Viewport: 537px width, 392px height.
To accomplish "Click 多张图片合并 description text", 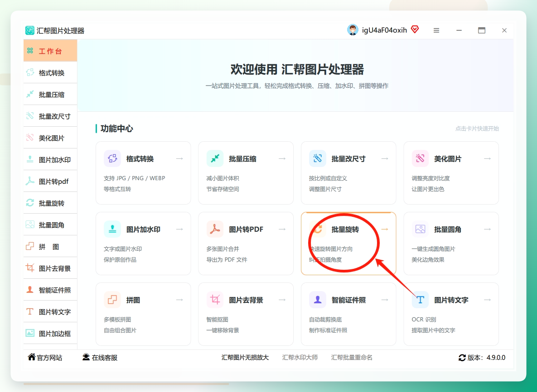I will [223, 249].
